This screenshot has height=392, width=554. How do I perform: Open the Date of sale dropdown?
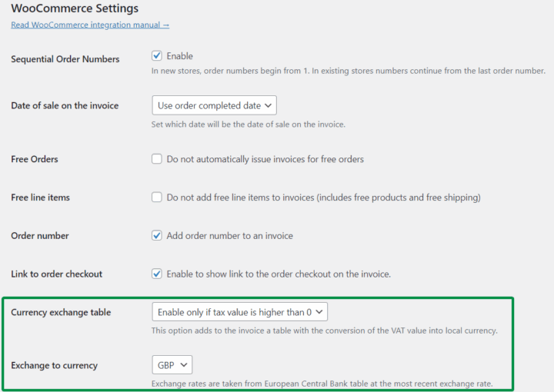click(214, 105)
